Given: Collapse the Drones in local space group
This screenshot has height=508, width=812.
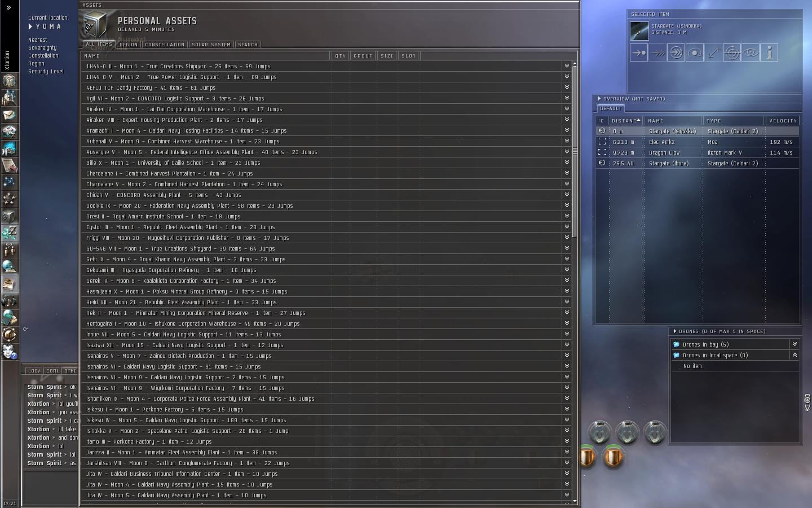Looking at the screenshot, I should click(794, 355).
